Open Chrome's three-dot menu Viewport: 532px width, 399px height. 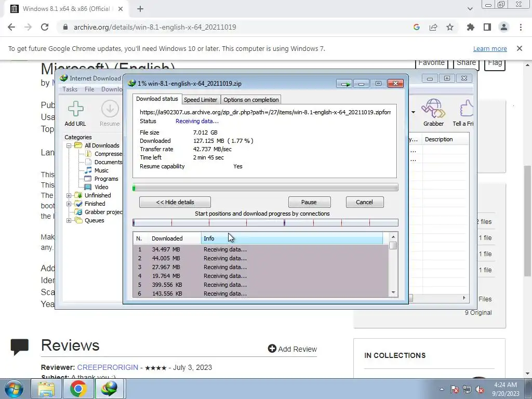tap(521, 27)
